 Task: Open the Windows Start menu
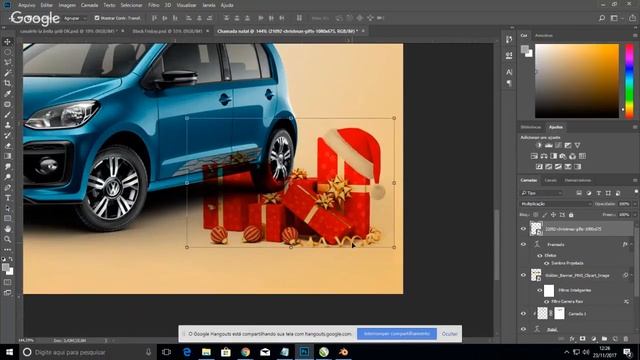tap(9, 352)
